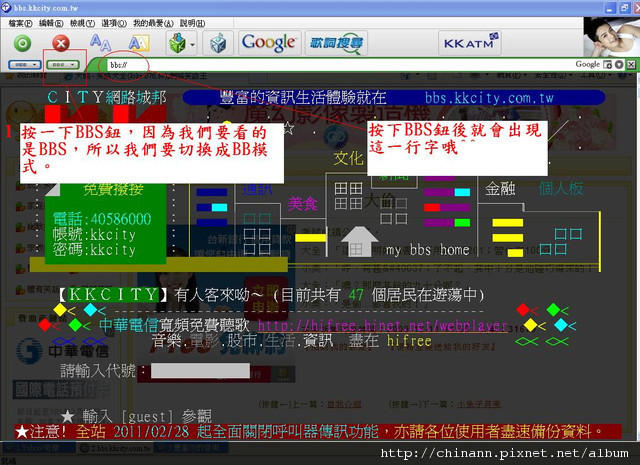Close the address bar with its X icon
Viewport: 640px width, 465px height.
[631, 65]
